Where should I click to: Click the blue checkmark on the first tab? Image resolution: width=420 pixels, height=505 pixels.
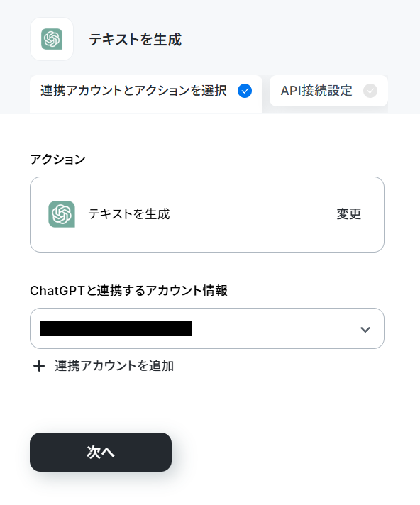pyautogui.click(x=245, y=91)
